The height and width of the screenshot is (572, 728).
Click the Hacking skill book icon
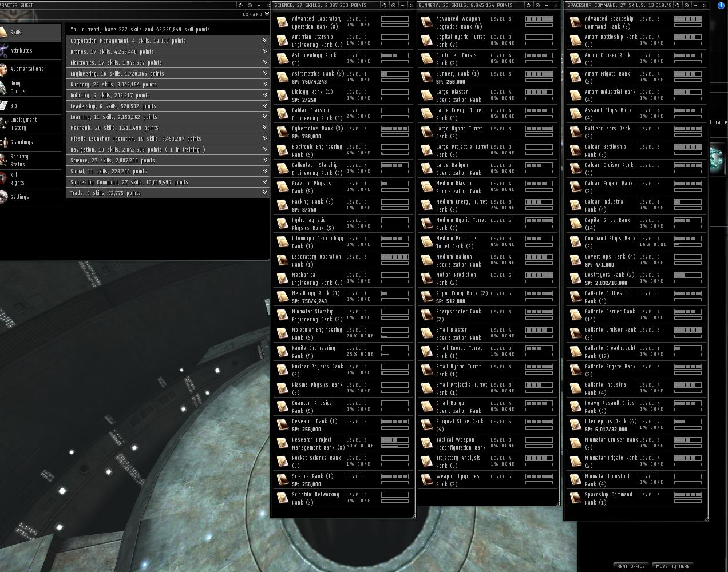(282, 205)
